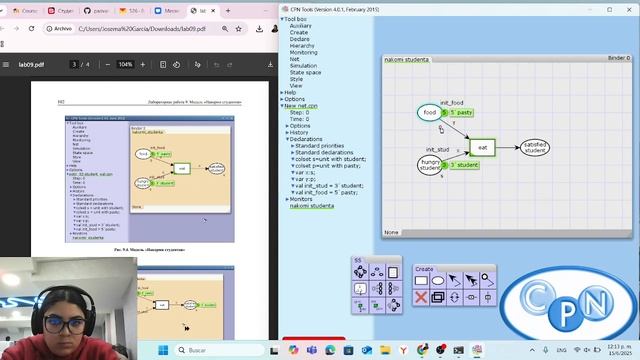
Task: Reload the browser page
Action: coord(31,29)
